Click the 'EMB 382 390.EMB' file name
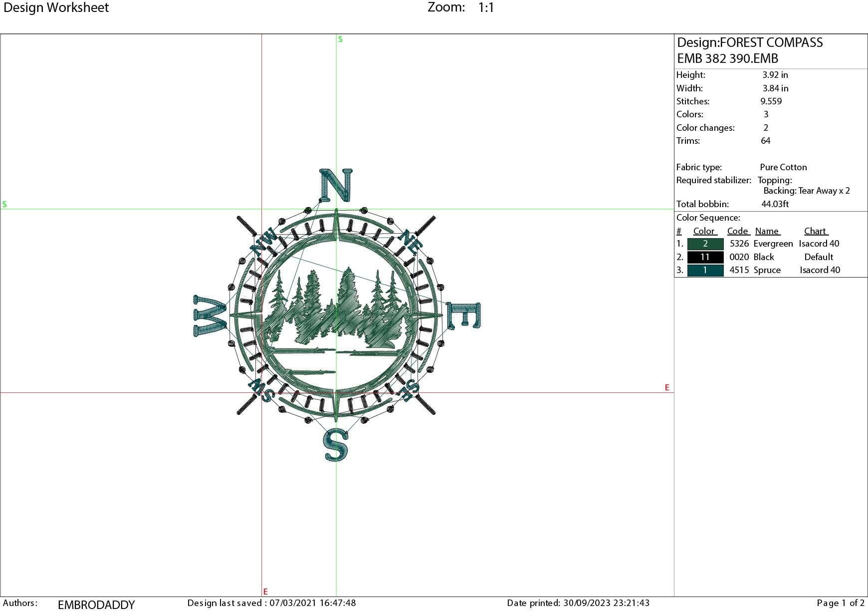 [x=727, y=58]
